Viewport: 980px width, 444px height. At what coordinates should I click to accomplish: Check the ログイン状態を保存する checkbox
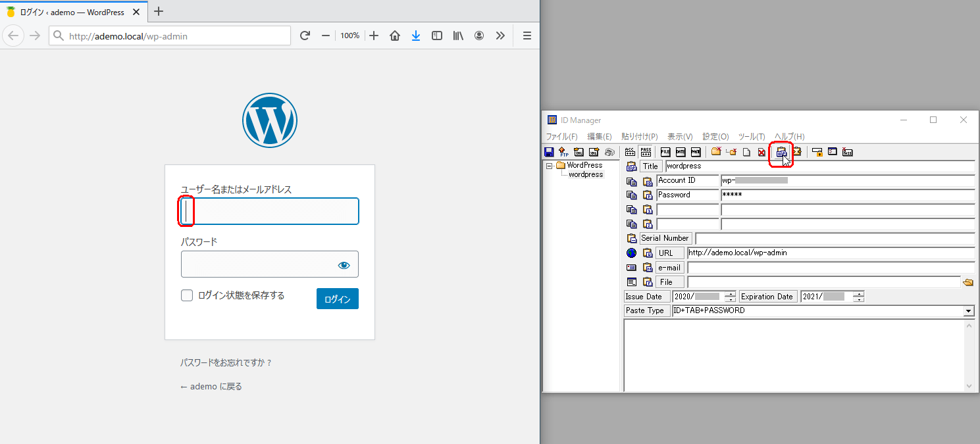pos(187,296)
